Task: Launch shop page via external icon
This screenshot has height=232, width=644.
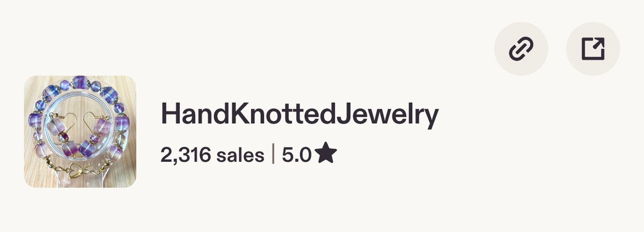Action: pyautogui.click(x=593, y=49)
